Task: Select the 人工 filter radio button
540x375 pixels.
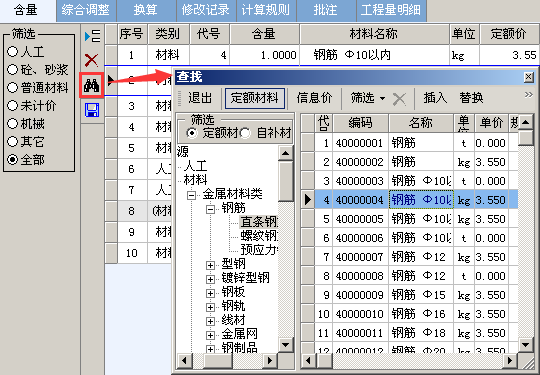Action: click(12, 52)
